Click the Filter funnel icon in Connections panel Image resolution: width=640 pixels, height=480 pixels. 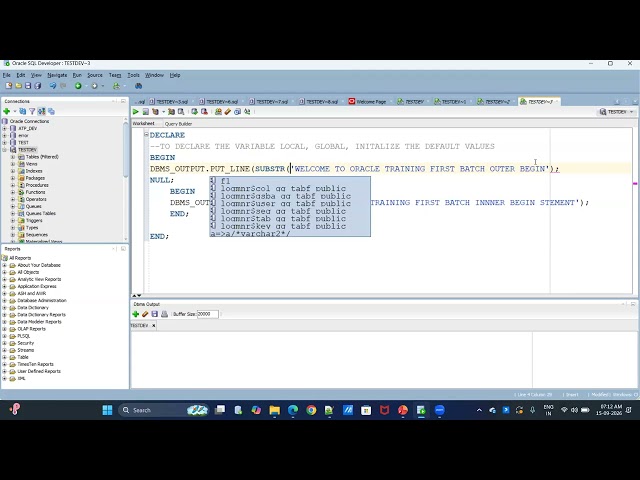[x=32, y=111]
